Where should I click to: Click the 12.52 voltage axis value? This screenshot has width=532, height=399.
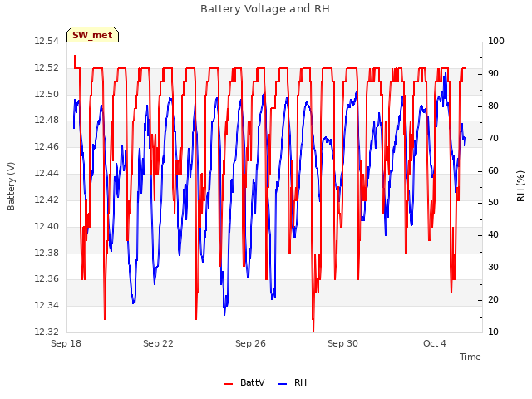pyautogui.click(x=47, y=68)
